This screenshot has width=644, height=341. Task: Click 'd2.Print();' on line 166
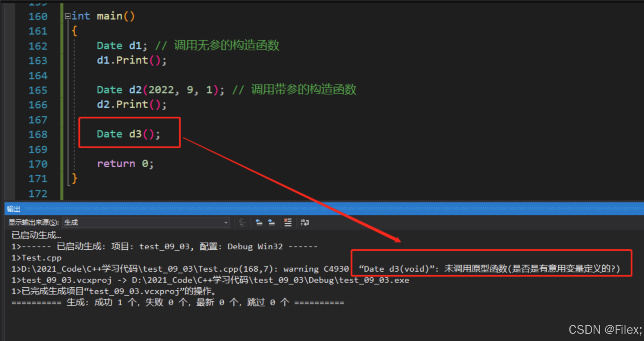[132, 104]
